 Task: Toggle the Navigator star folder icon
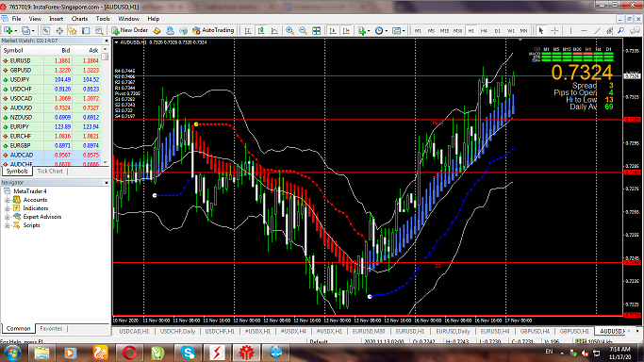(x=73, y=31)
